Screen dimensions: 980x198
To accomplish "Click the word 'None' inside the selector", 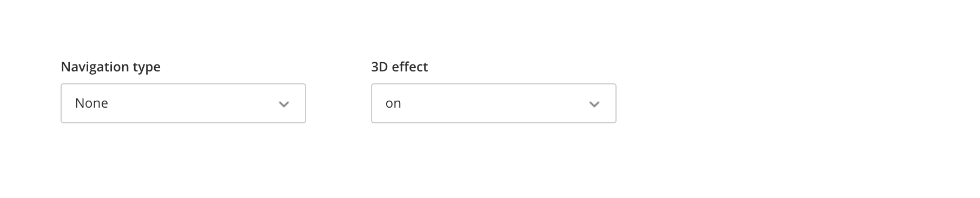I will (91, 103).
